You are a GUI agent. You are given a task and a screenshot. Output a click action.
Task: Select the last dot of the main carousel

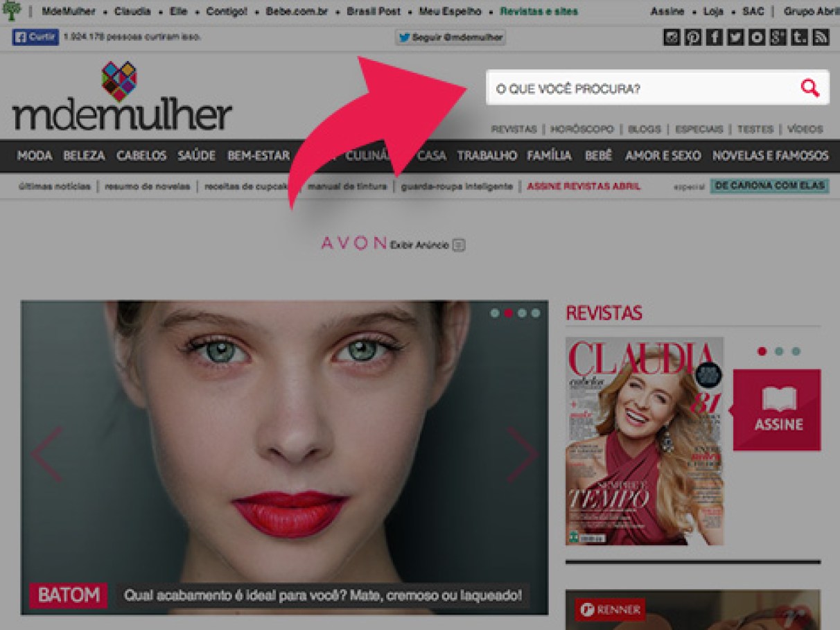(x=536, y=313)
